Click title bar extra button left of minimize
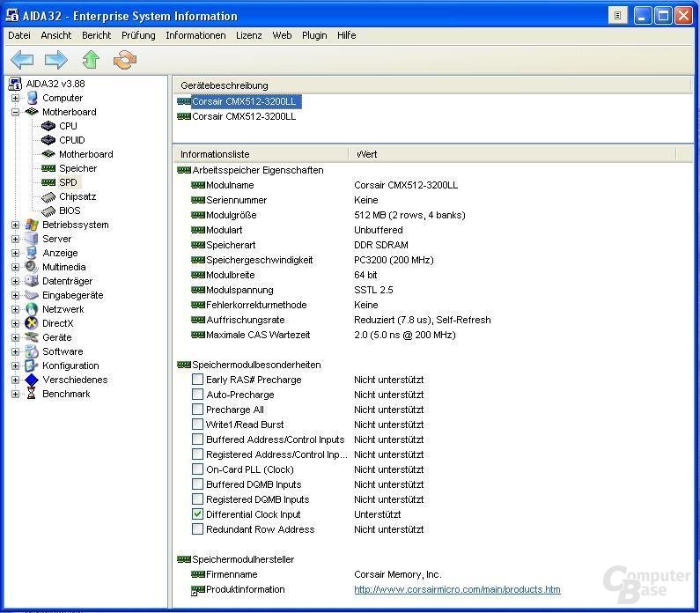The image size is (700, 613). click(x=618, y=16)
